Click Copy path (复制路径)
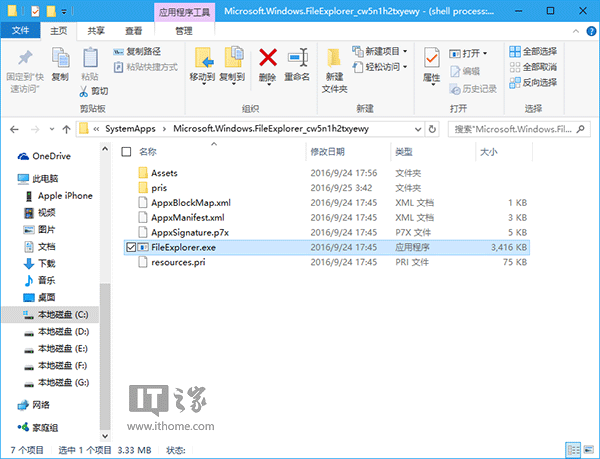 tap(137, 52)
